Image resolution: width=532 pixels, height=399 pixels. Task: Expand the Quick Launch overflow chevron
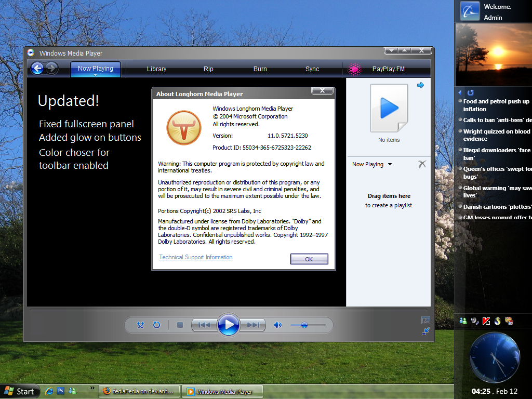(92, 388)
